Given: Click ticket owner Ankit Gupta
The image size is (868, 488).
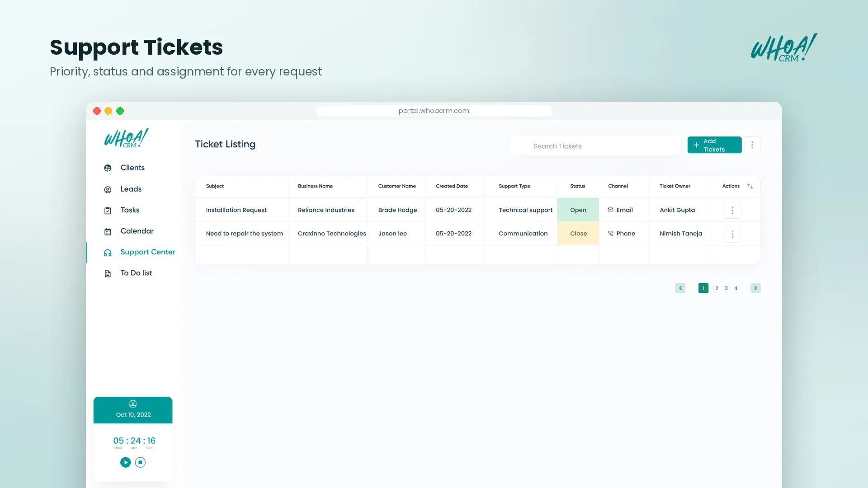Looking at the screenshot, I should click(x=677, y=210).
